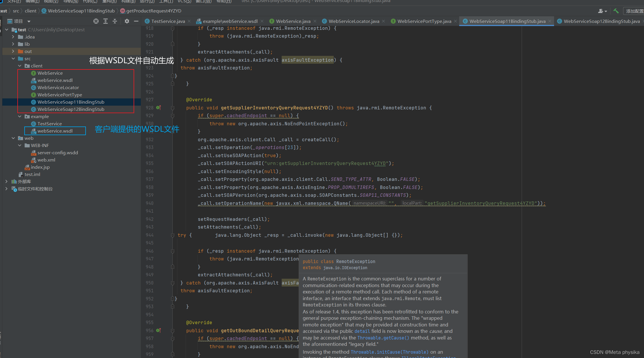This screenshot has height=358, width=644.
Task: Click override gutter icon at line 928
Action: click(158, 108)
